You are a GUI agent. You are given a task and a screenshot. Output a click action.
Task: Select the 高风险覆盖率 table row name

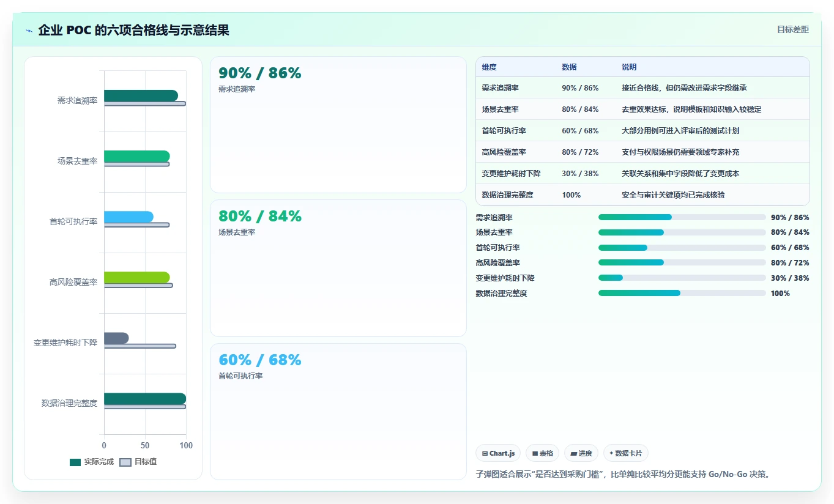(504, 152)
